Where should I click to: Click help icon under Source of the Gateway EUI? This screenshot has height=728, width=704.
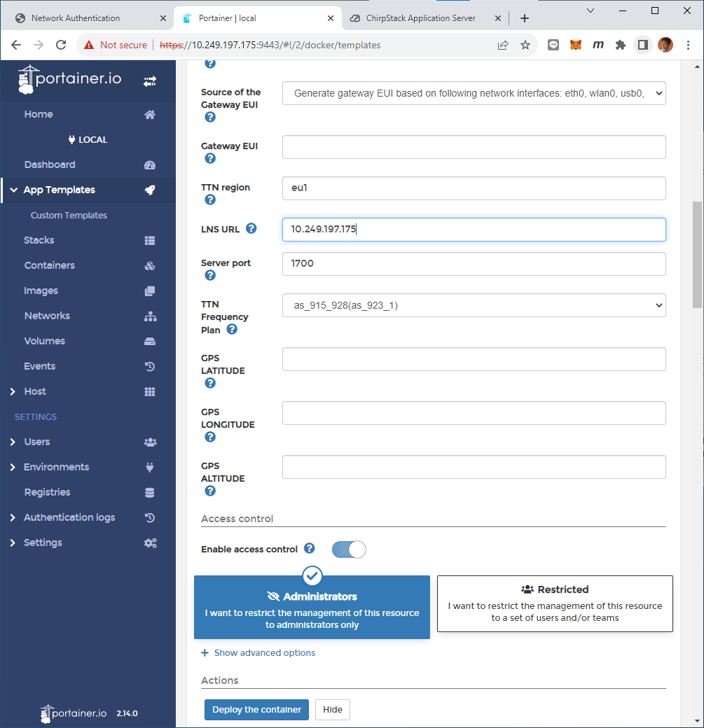coord(210,118)
